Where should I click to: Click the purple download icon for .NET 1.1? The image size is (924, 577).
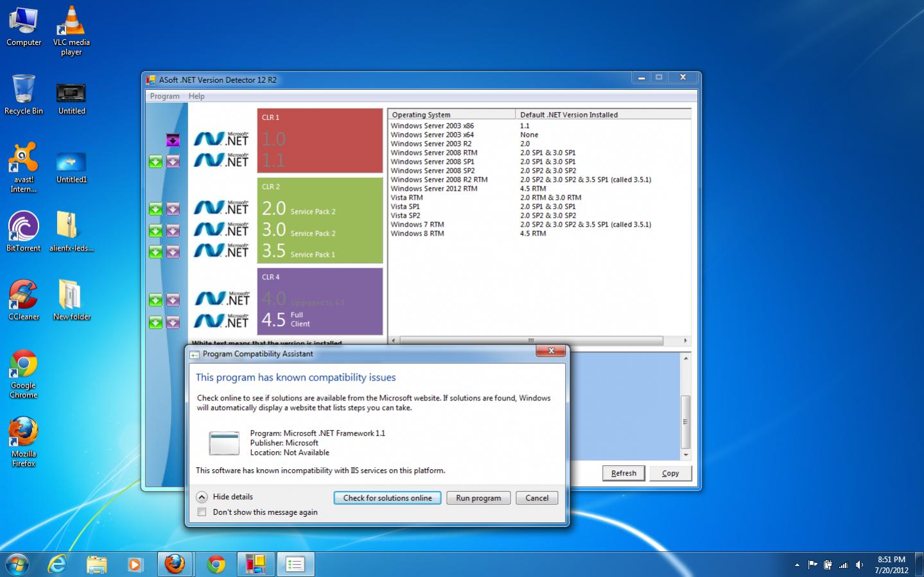point(173,161)
